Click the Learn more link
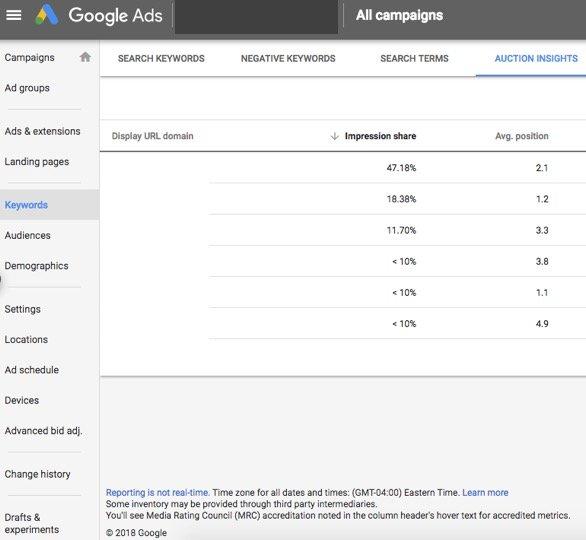586x540 pixels. (x=485, y=493)
